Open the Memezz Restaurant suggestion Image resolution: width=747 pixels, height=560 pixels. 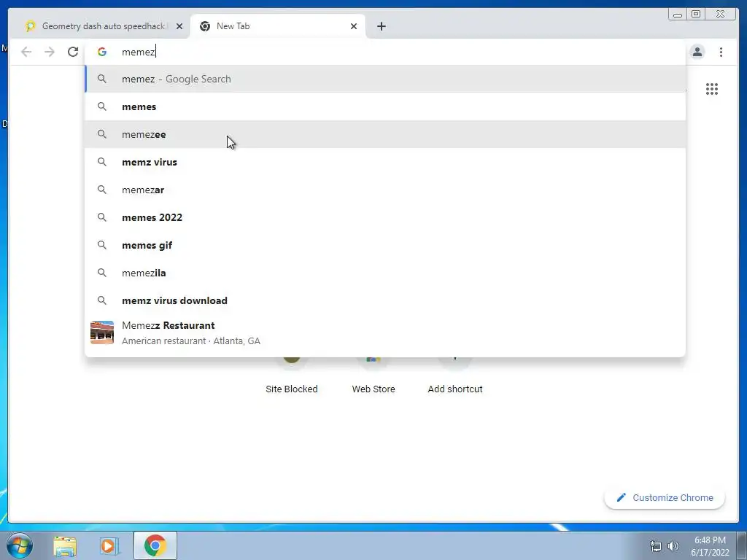(x=385, y=332)
